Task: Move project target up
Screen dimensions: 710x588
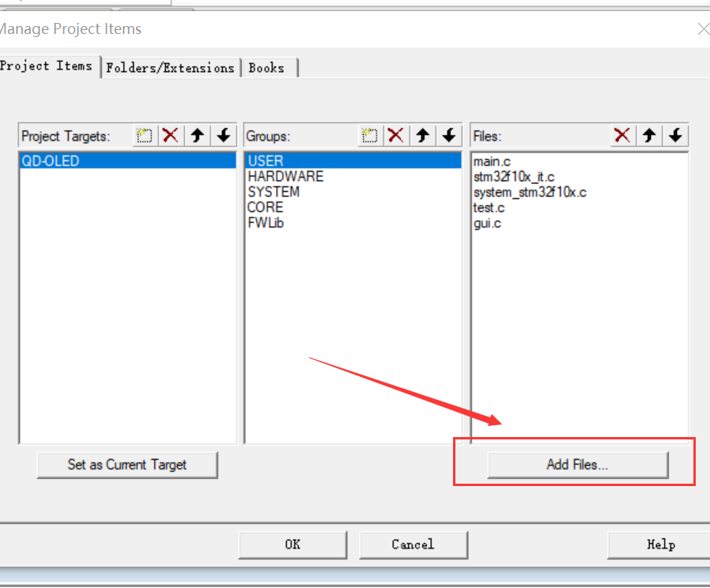Action: click(x=197, y=135)
